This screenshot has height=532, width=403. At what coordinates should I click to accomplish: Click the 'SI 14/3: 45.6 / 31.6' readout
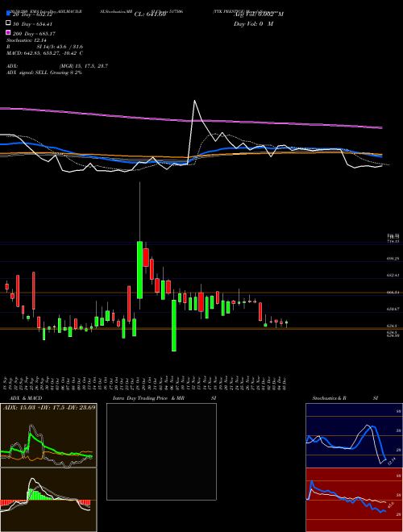point(60,47)
